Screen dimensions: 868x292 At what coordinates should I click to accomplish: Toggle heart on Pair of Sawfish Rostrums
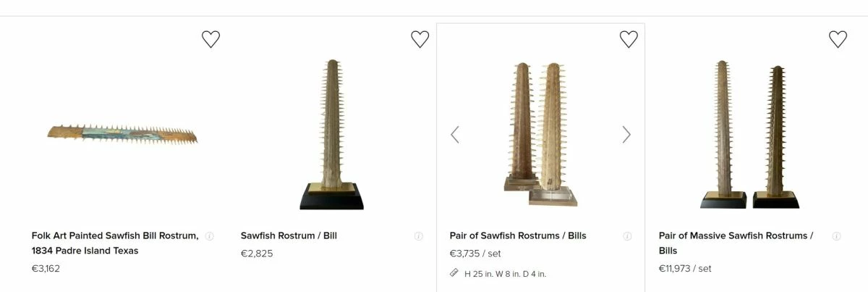[x=629, y=39]
